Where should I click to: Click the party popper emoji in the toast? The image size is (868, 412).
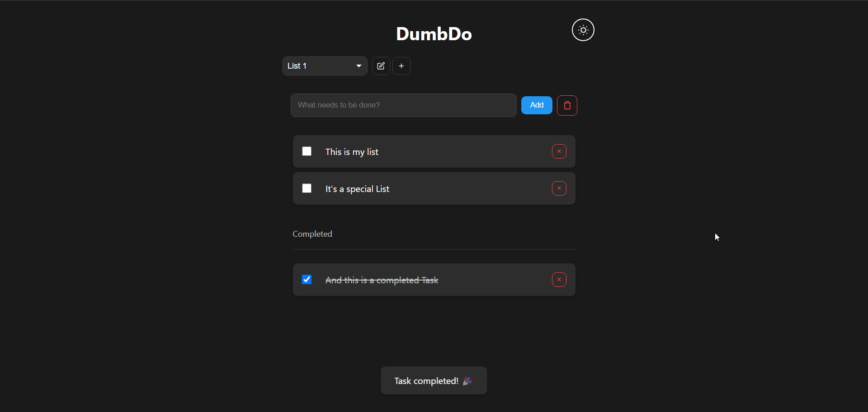click(467, 381)
